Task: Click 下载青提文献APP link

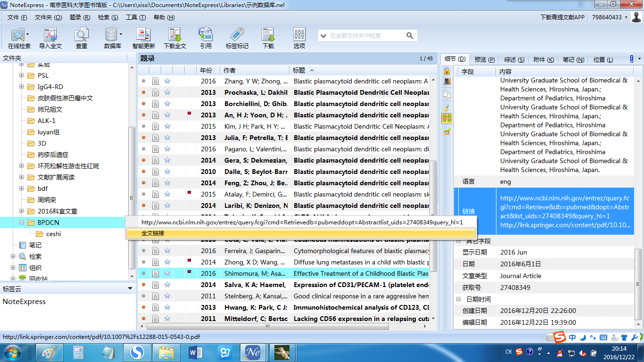Action: (562, 17)
